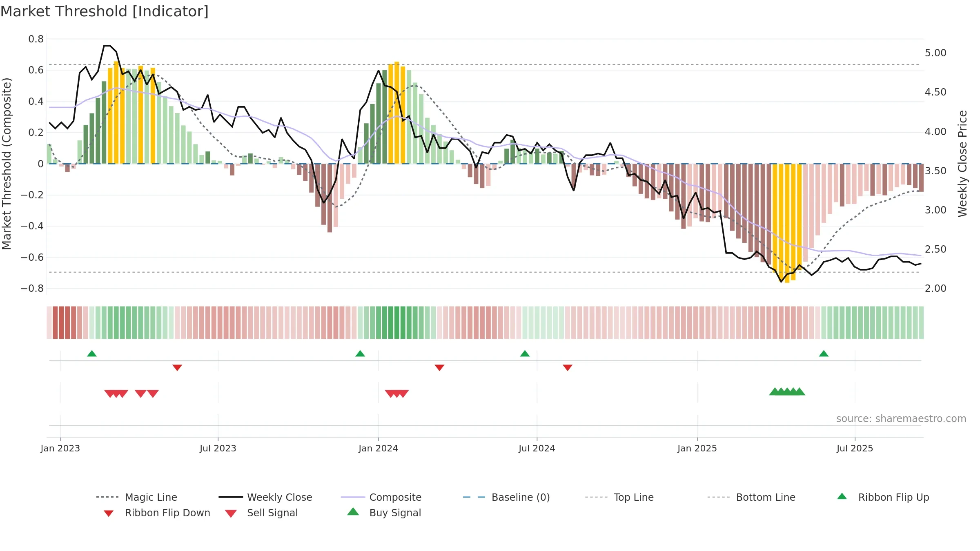Click the red ribbon flip down marker in March 2024
Viewport: 980px width, 551px height.
[x=439, y=368]
